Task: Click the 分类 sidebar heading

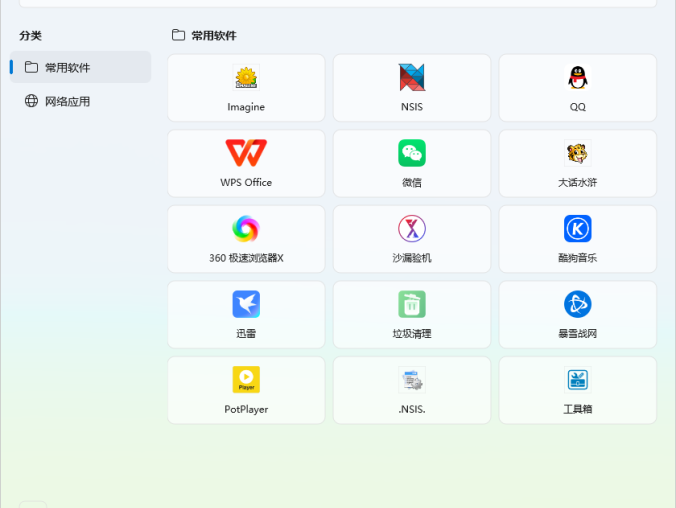Action: point(30,35)
